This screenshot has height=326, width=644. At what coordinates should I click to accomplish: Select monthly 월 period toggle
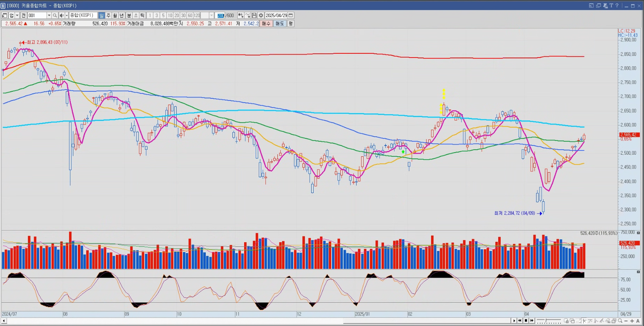click(115, 15)
